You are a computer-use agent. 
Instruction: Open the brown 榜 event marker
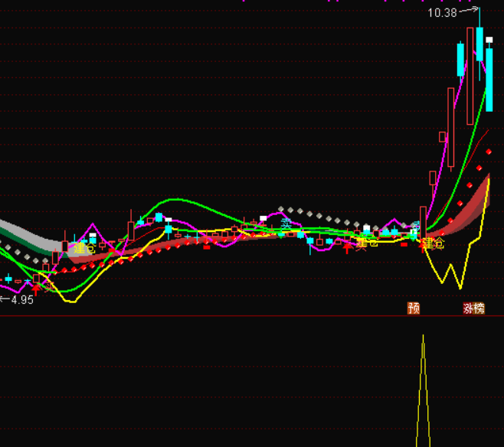coord(479,308)
